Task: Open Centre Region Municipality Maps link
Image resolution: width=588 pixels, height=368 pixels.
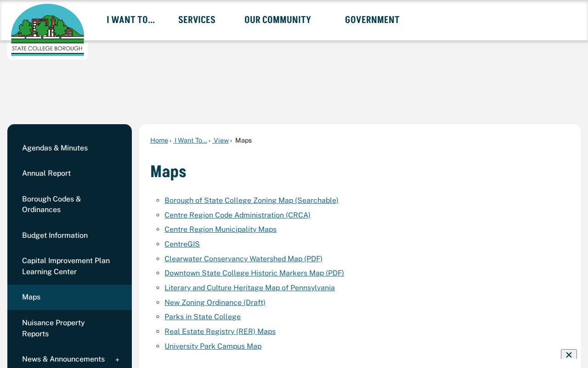Action: tap(220, 230)
